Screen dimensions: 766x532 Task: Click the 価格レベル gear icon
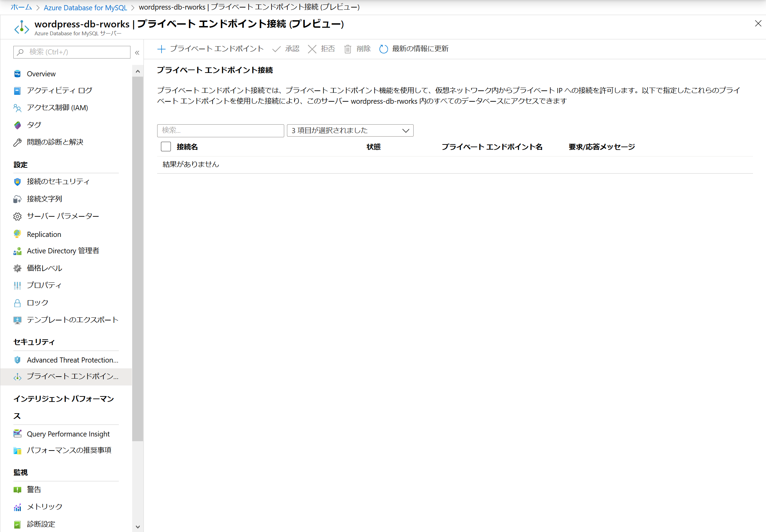click(x=17, y=268)
